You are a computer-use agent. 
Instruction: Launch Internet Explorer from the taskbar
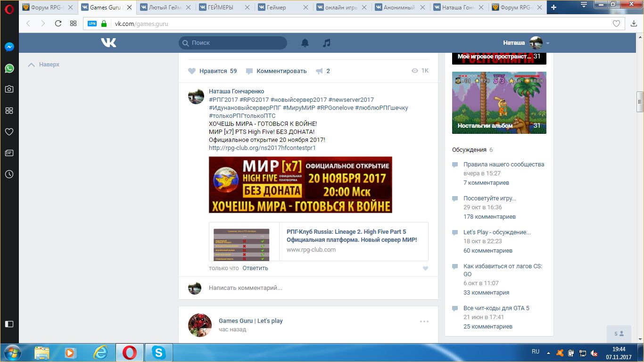coord(100,353)
